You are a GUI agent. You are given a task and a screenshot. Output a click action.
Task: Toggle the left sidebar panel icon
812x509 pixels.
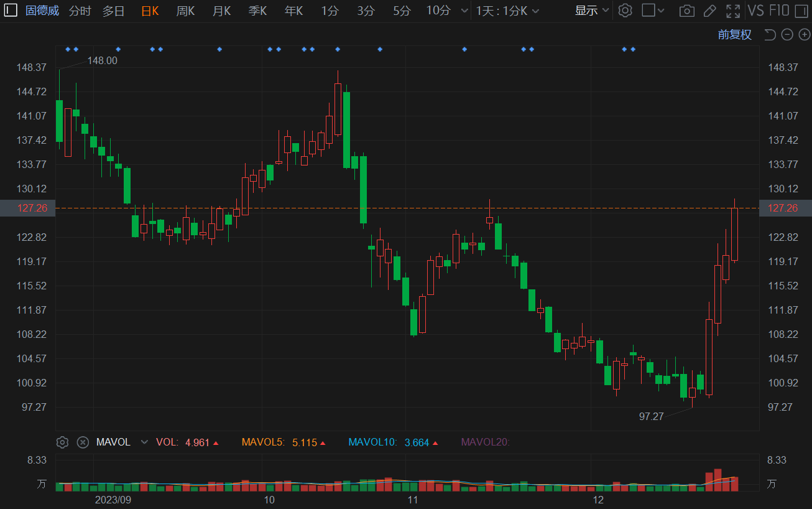point(11,11)
